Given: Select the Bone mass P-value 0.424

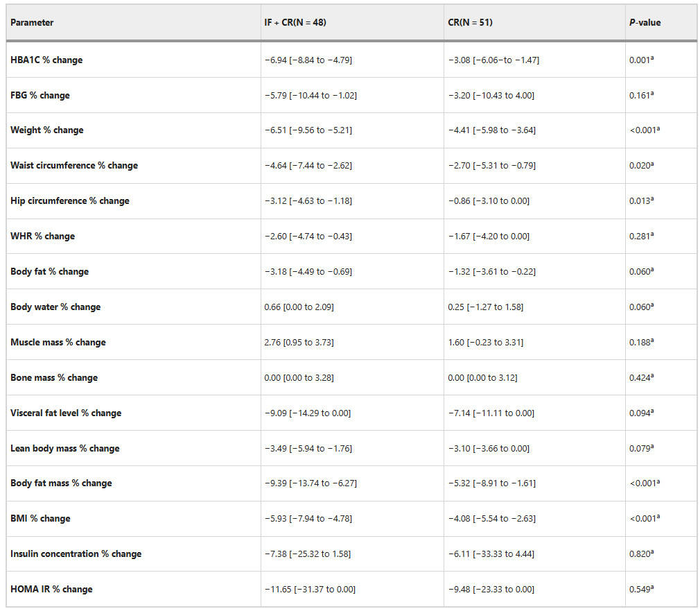Looking at the screenshot, I should tap(641, 377).
